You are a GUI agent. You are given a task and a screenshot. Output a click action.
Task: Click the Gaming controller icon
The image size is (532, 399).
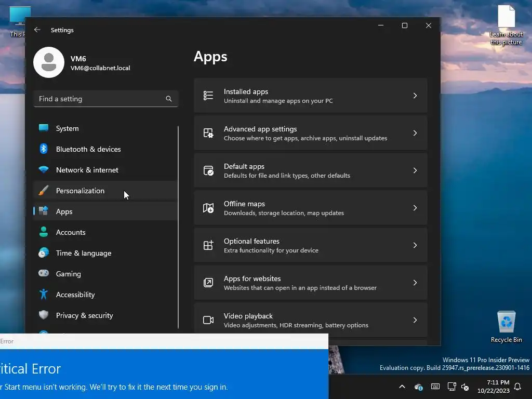(x=44, y=273)
